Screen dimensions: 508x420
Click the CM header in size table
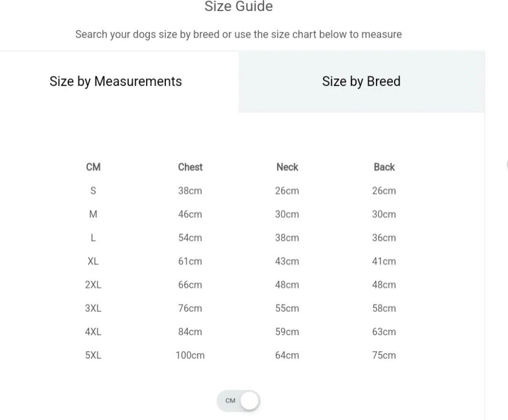tap(93, 167)
